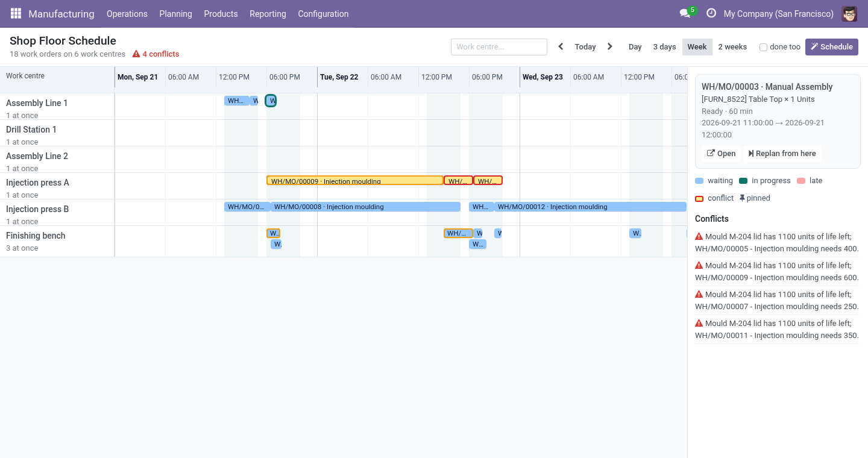Click warning icon for WH/MO/00005 conflict

(x=699, y=236)
